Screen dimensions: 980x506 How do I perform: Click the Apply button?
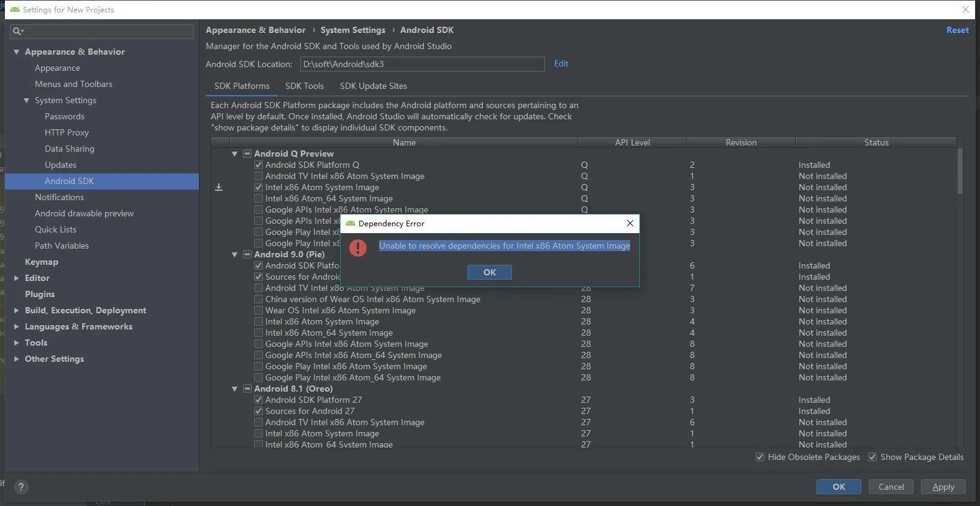(x=943, y=487)
